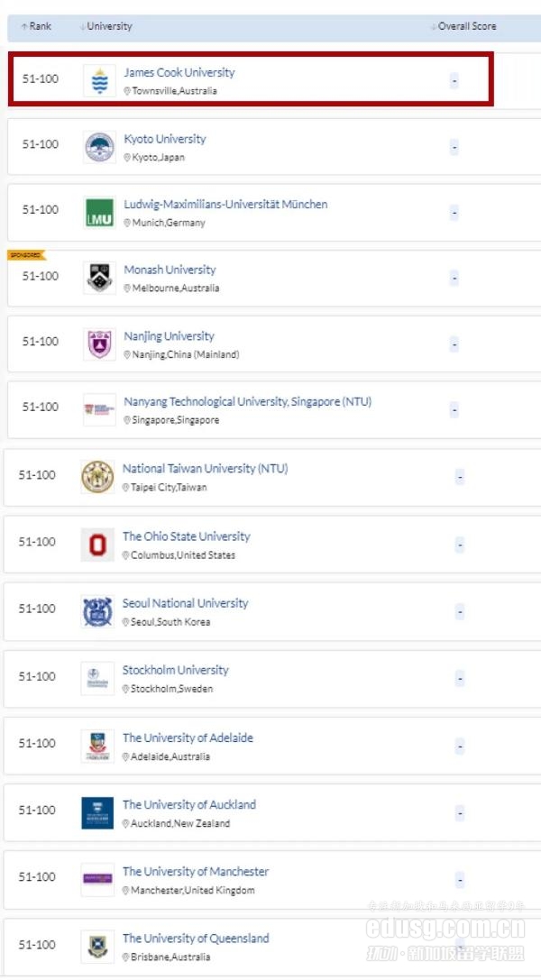Open Nanyang Technological University, Singapore link

point(247,402)
